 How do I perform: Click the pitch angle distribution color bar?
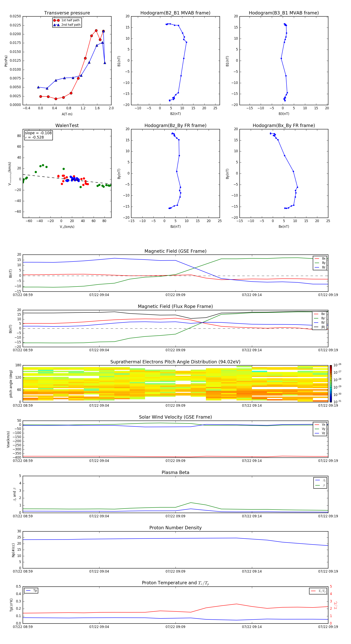pos(331,384)
